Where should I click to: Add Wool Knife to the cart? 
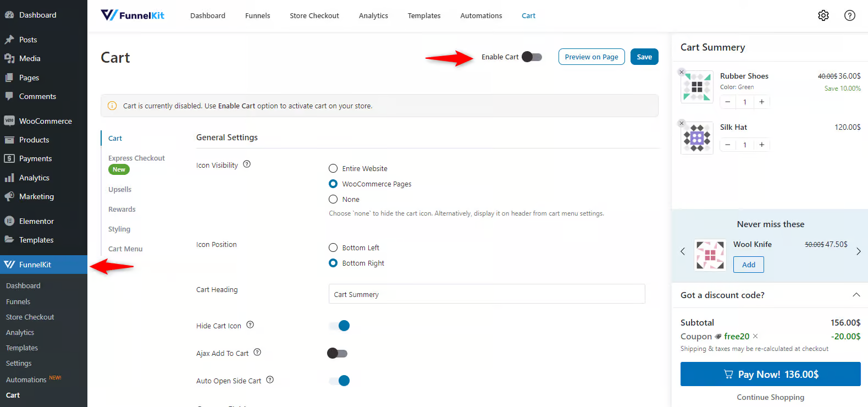(x=749, y=265)
